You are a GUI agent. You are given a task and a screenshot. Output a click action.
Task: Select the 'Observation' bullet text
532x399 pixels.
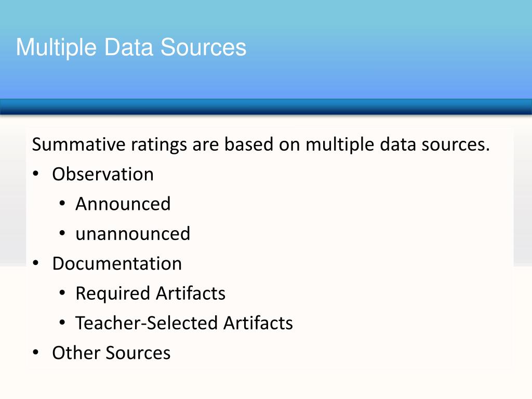click(x=103, y=174)
